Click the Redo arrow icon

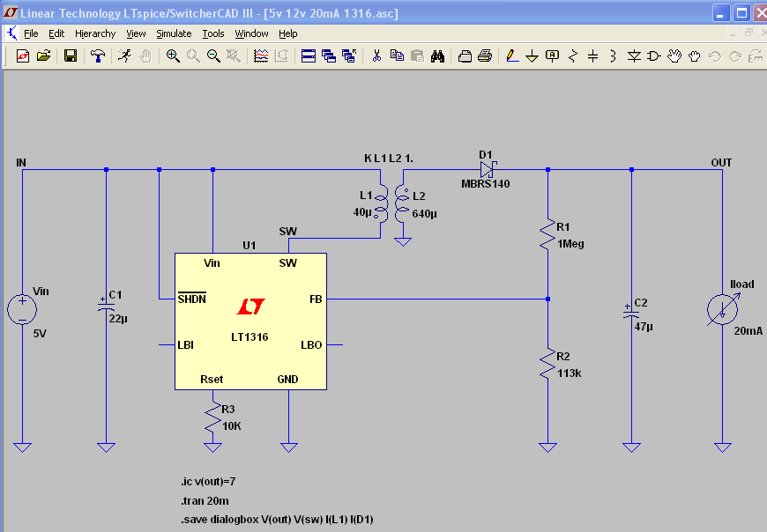[x=735, y=56]
